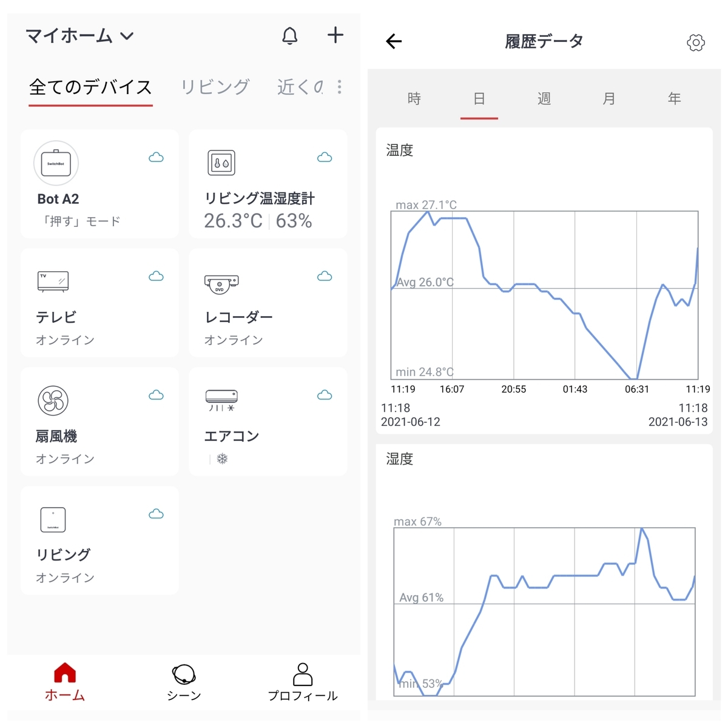Open the プロフィール bottom tab
728x728 pixels.
[x=303, y=682]
